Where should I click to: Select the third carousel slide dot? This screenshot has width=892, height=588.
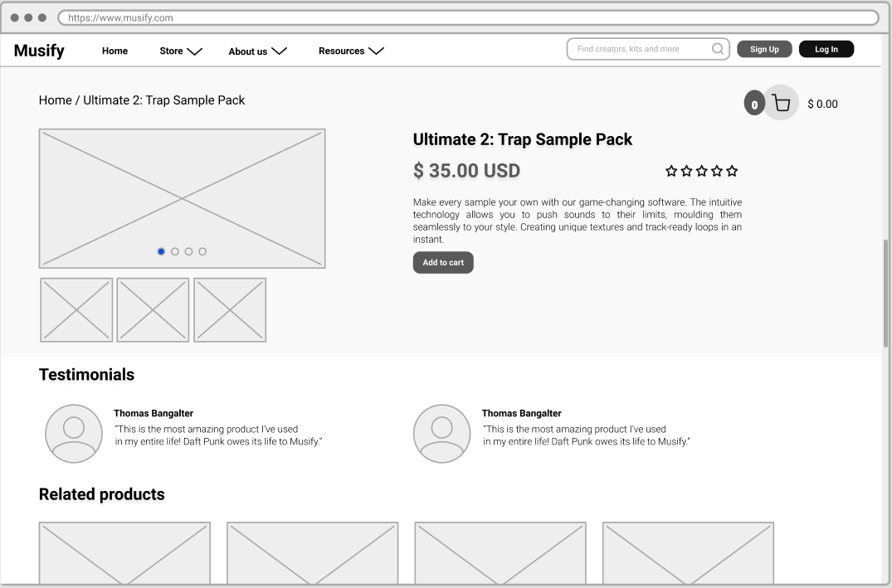click(x=188, y=251)
